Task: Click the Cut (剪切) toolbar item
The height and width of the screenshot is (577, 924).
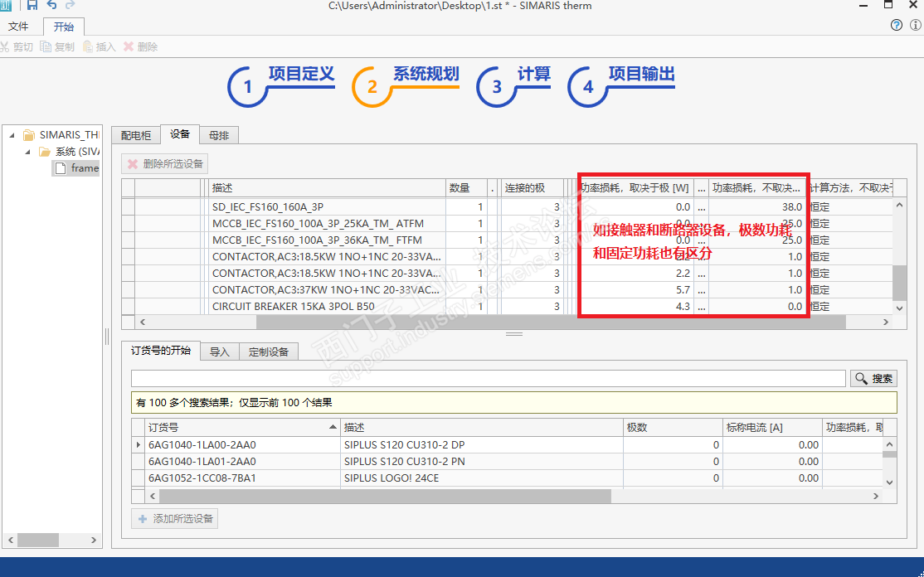Action: click(x=17, y=47)
